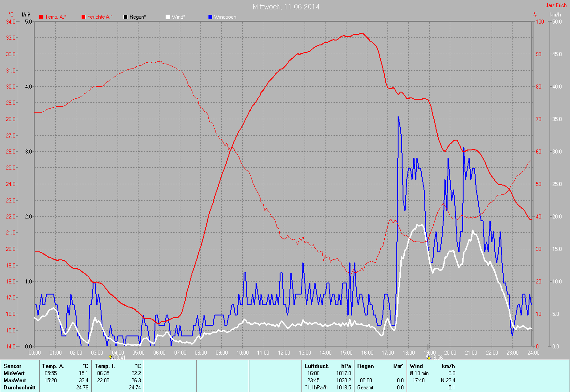Image resolution: width=570 pixels, height=392 pixels.
Task: Click the indoor average value "24.74"
Action: click(135, 388)
